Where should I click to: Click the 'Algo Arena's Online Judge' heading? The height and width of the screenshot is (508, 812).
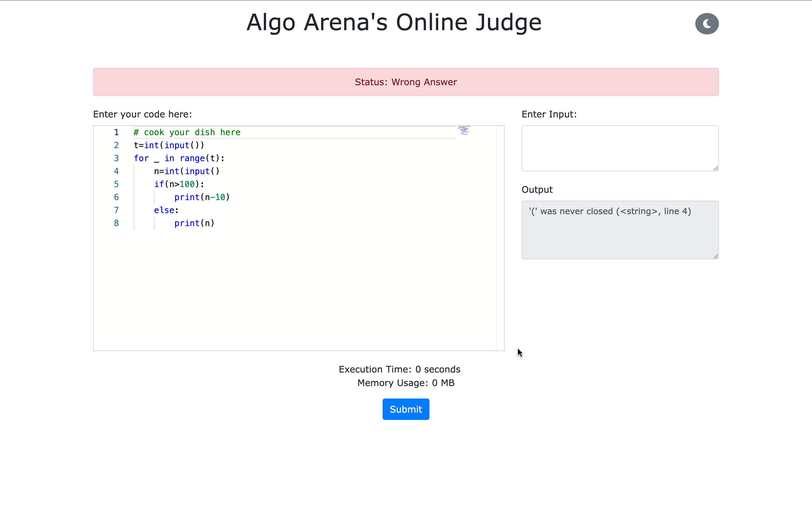click(394, 23)
